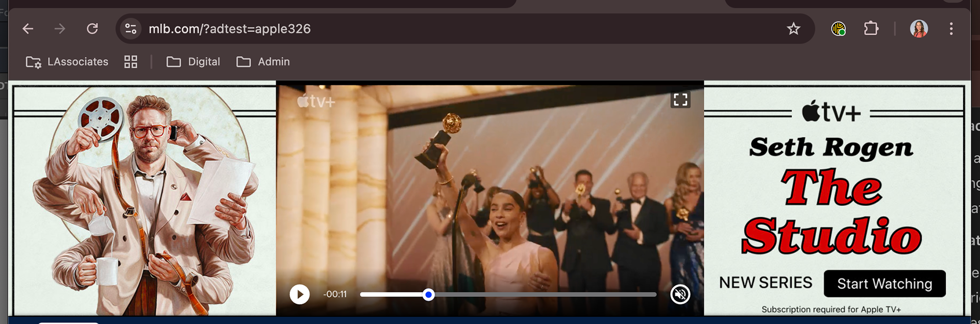Image resolution: width=980 pixels, height=324 pixels.
Task: Open the Chrome profile avatar
Action: 919,29
